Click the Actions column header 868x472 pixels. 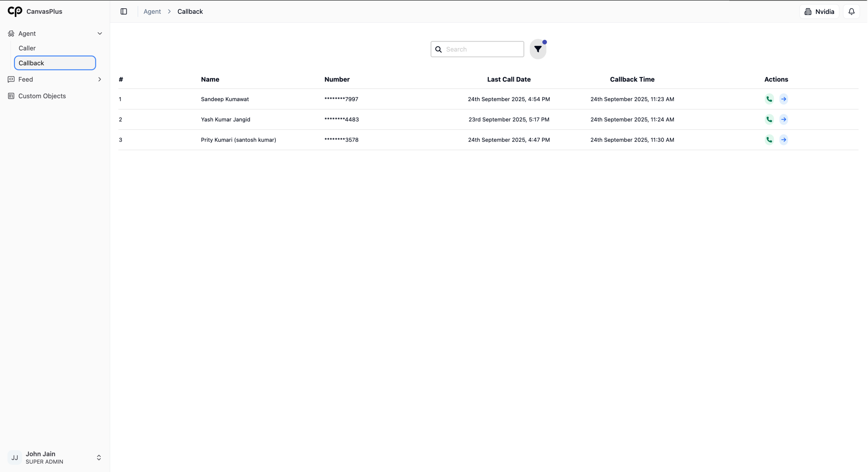pos(776,79)
